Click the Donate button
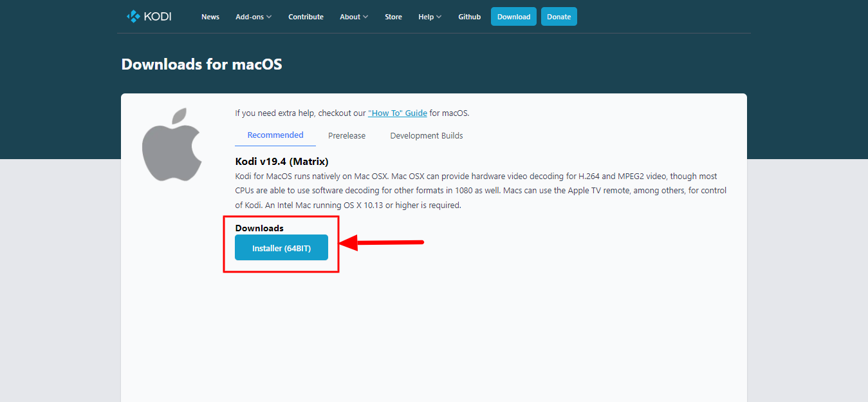 tap(559, 17)
